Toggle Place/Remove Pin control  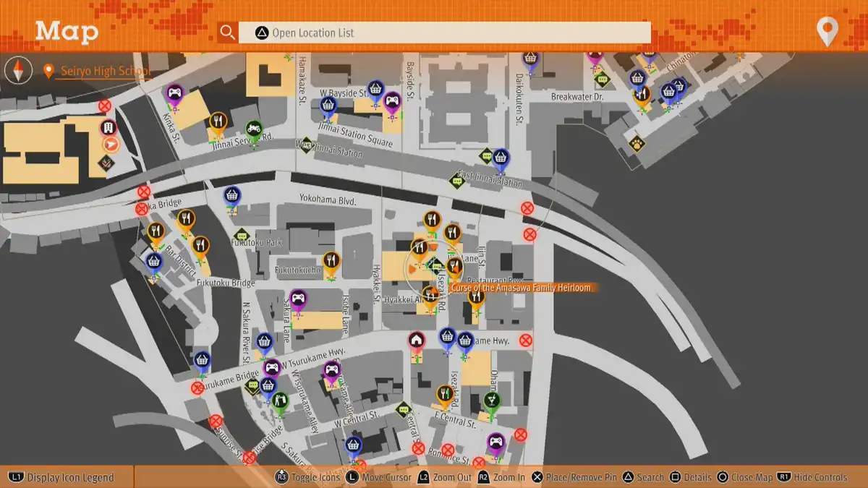(576, 477)
